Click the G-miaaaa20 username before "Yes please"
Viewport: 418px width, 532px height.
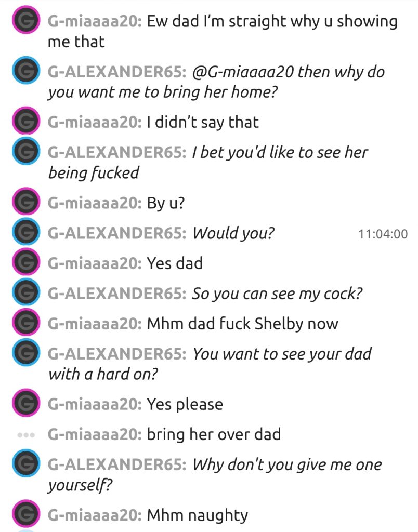pos(94,404)
